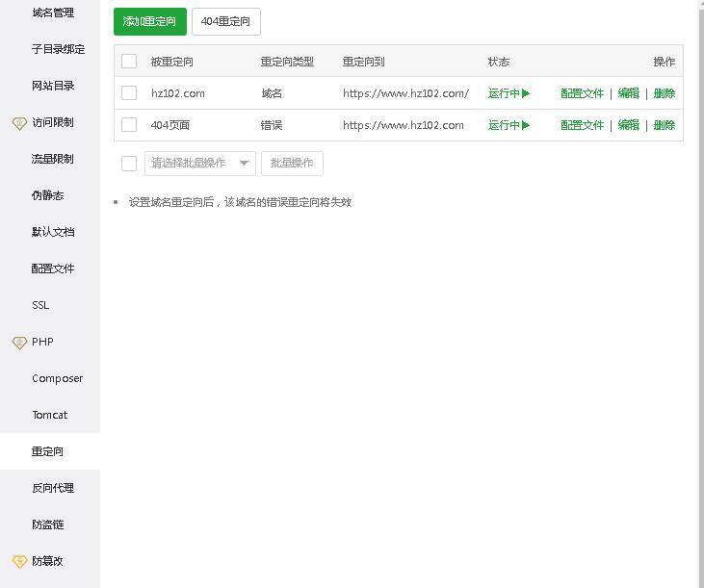Open the PHP sidebar tab

coord(50,342)
